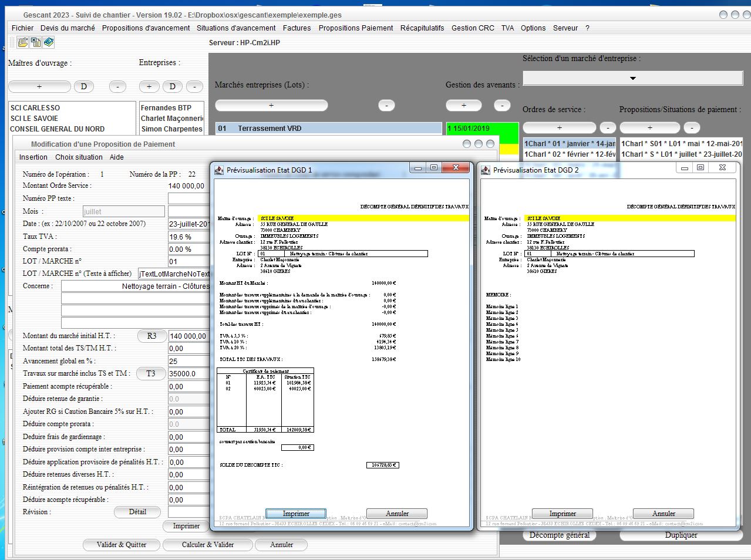The width and height of the screenshot is (751, 560).
Task: Select the 1Charl * S01 * L01 * mai row
Action: pyautogui.click(x=682, y=144)
